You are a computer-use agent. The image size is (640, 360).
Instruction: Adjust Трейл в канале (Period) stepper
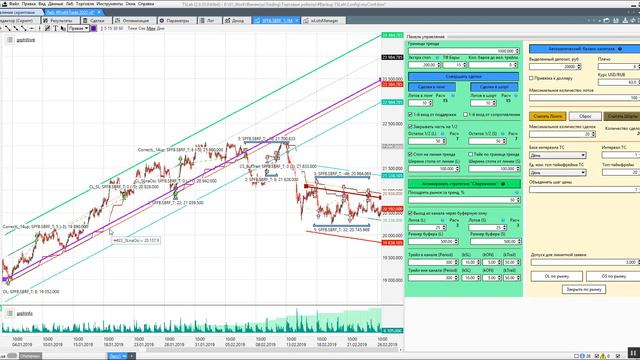click(x=456, y=262)
